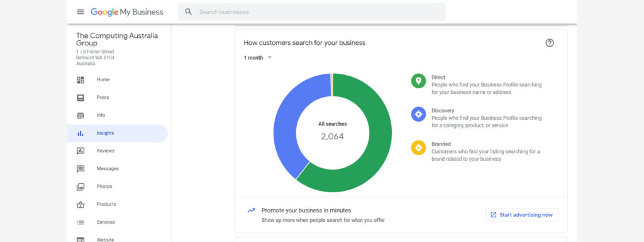Click the blue Discovery icon
644x242 pixels.
418,114
